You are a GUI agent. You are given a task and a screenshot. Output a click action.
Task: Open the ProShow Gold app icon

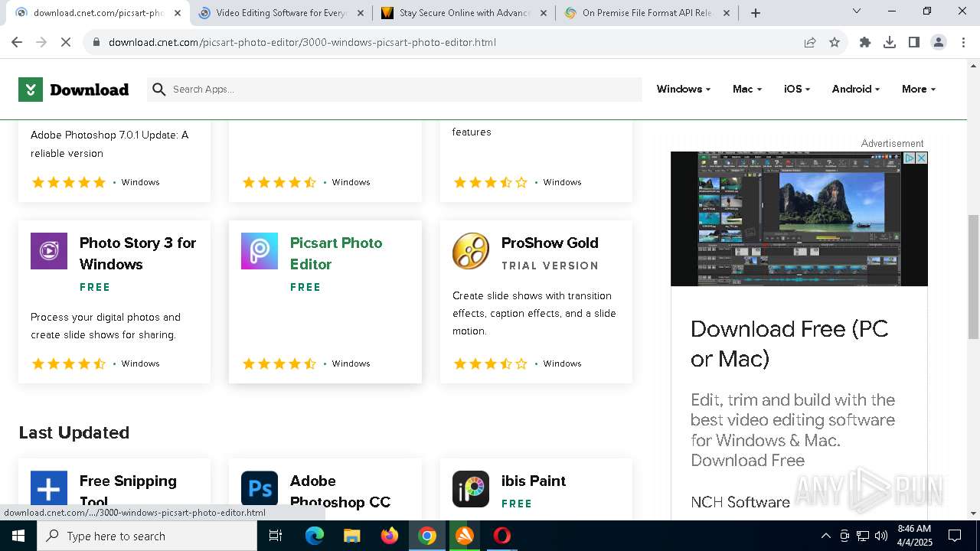pos(471,251)
